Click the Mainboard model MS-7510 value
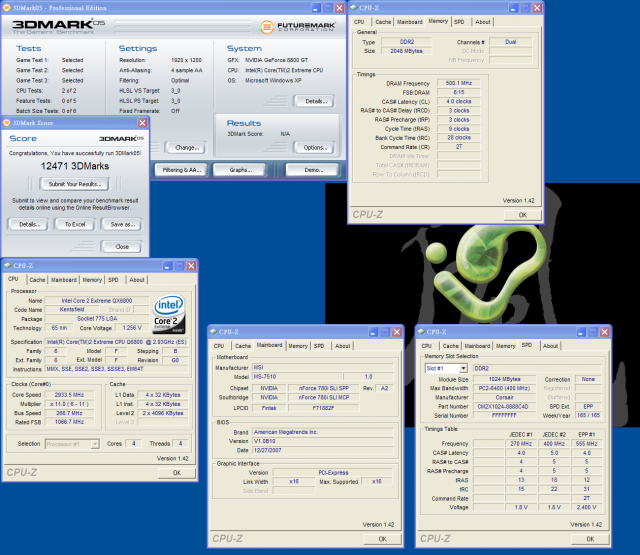This screenshot has width=640, height=555. point(297,377)
